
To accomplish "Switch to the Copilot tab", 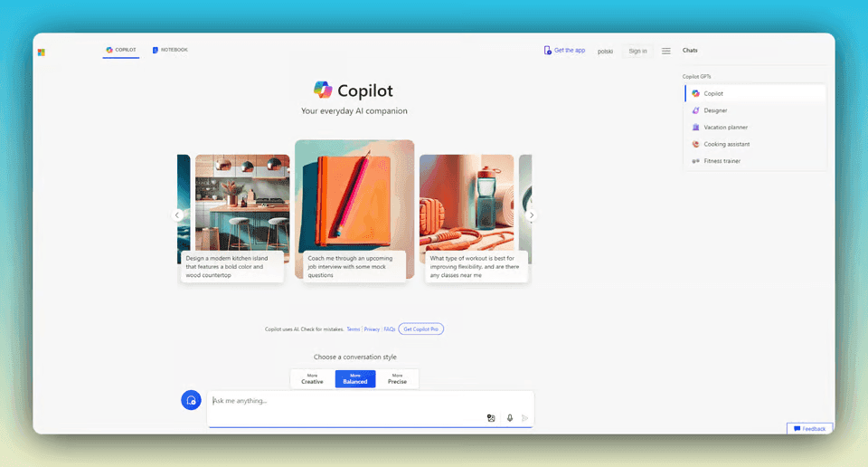I will (121, 50).
